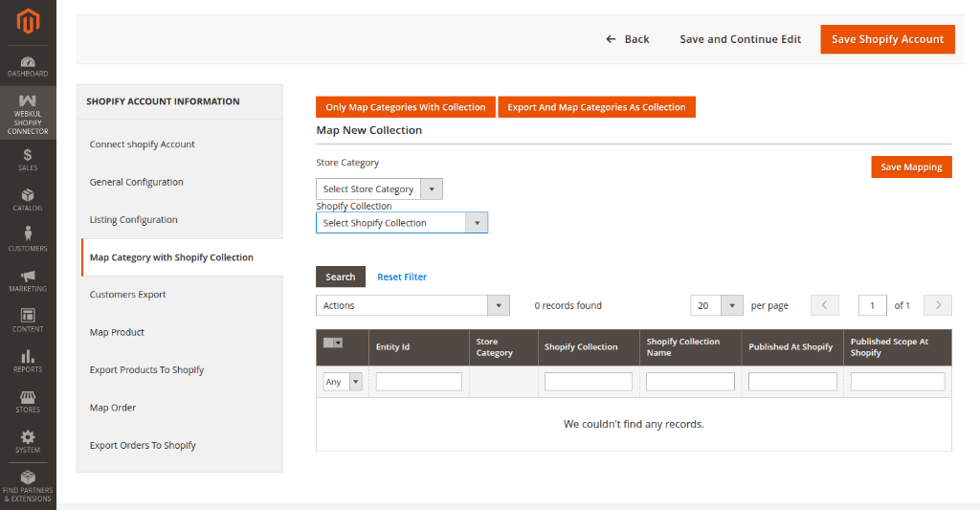
Task: Click the Shopify Account Information heading
Action: point(163,101)
